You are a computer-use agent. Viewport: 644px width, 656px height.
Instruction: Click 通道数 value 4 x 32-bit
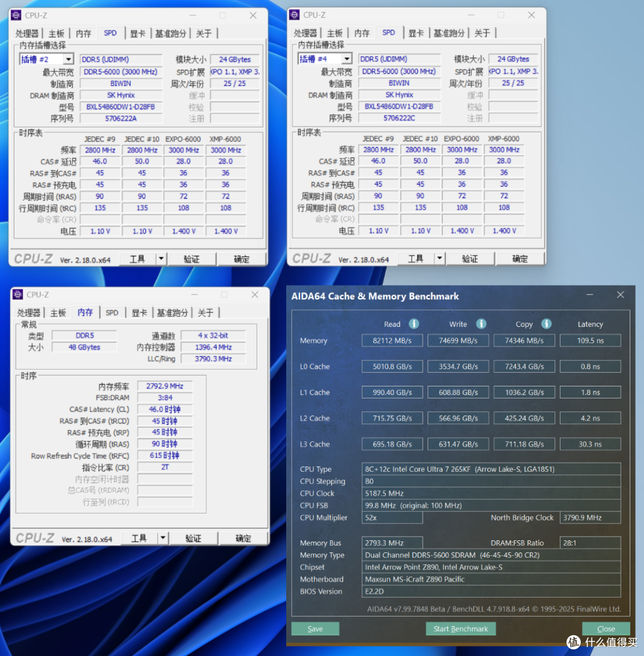tap(213, 336)
